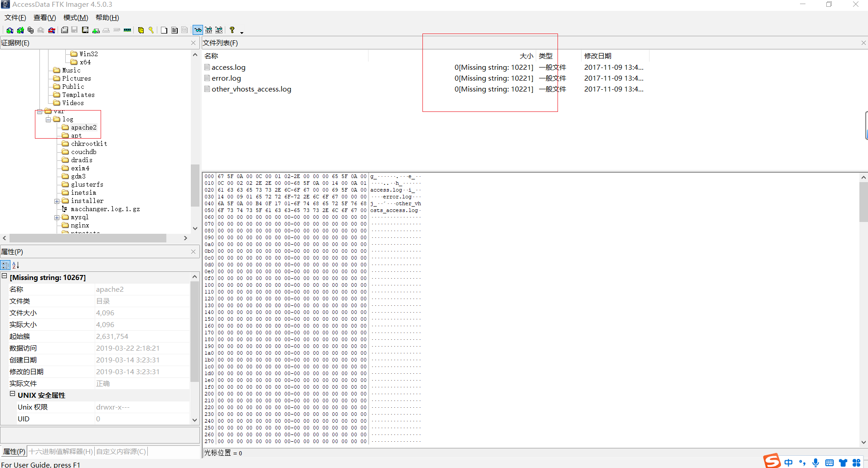868x468 pixels.
Task: Close the 属性(P) panel
Action: click(x=194, y=252)
